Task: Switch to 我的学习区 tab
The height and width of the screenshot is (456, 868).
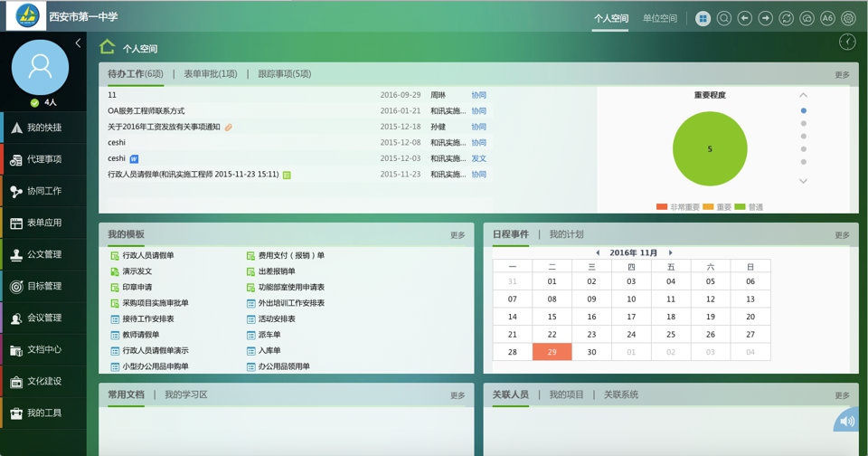Action: [x=186, y=394]
